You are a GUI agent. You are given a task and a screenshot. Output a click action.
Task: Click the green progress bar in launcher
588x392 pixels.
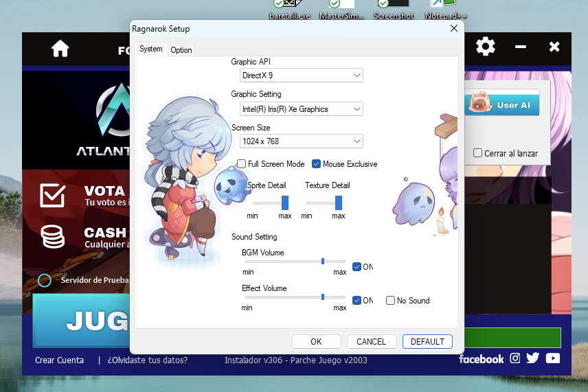[512, 338]
